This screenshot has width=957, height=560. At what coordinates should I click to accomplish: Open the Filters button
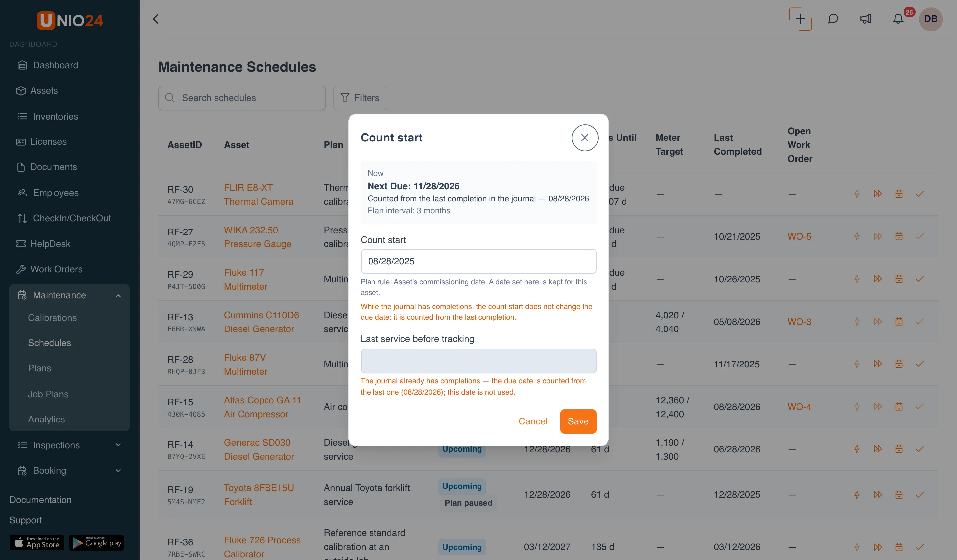click(x=360, y=98)
